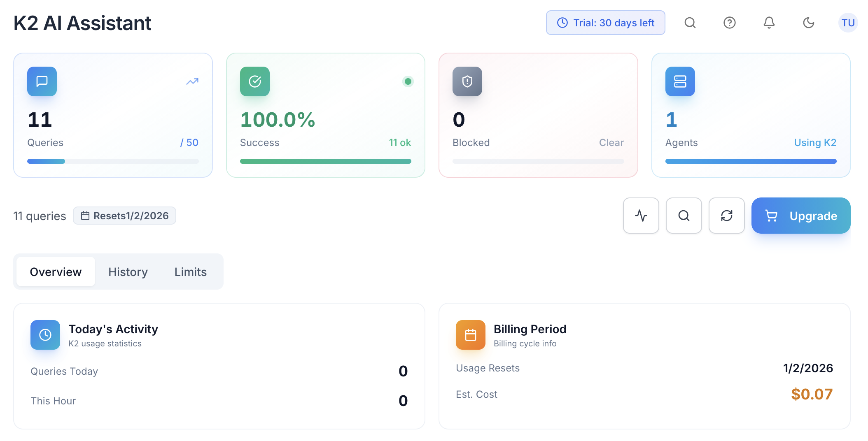Click Clear on the Blocked card
Image resolution: width=868 pixels, height=441 pixels.
[611, 142]
